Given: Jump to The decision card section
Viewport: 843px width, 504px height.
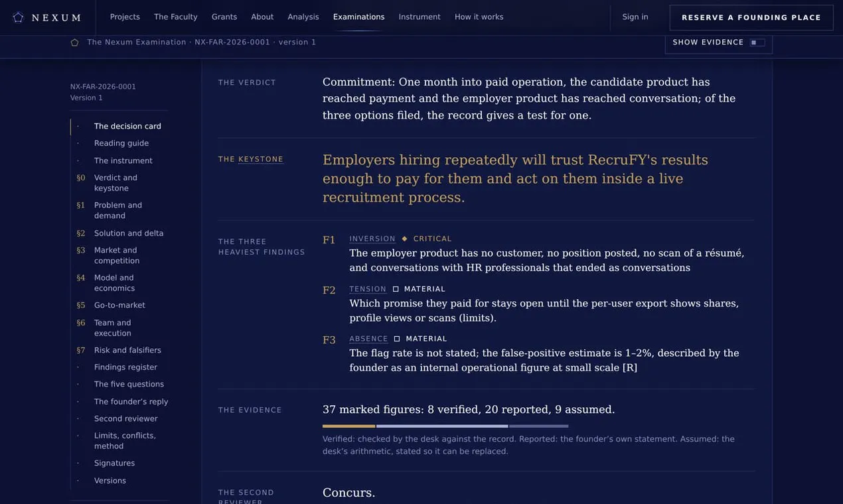Looking at the screenshot, I should (127, 126).
